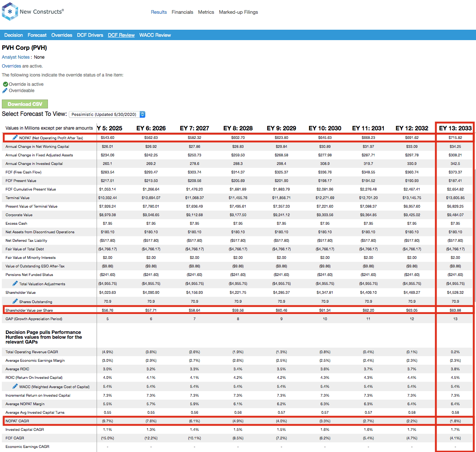Screen dimensions: 476x452
Task: Click the $9,484.07 Corporate Value cell
Action: [455, 215]
